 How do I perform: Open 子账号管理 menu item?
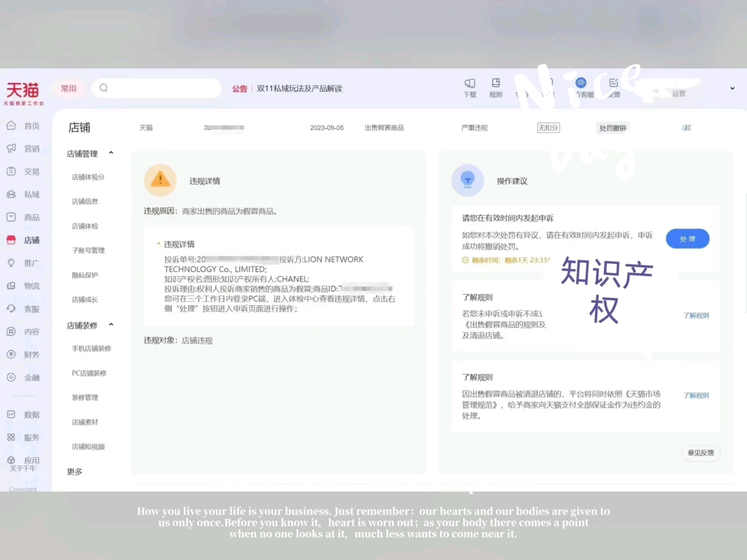88,250
